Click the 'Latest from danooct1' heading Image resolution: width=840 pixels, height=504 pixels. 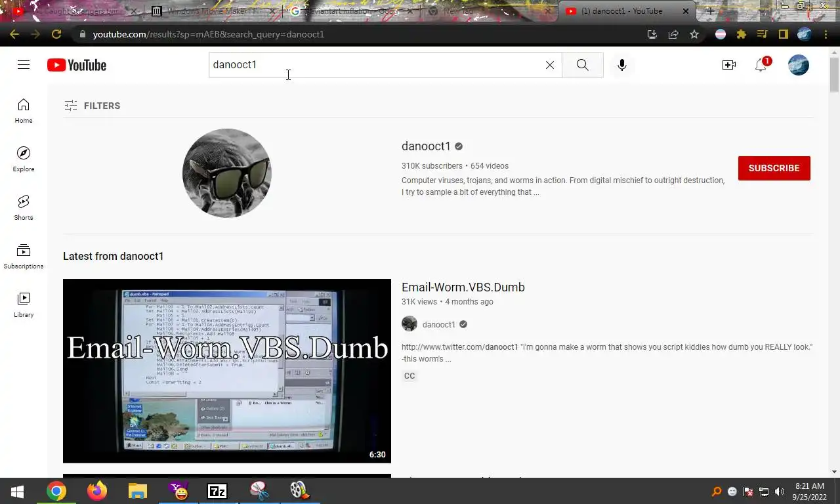(114, 256)
